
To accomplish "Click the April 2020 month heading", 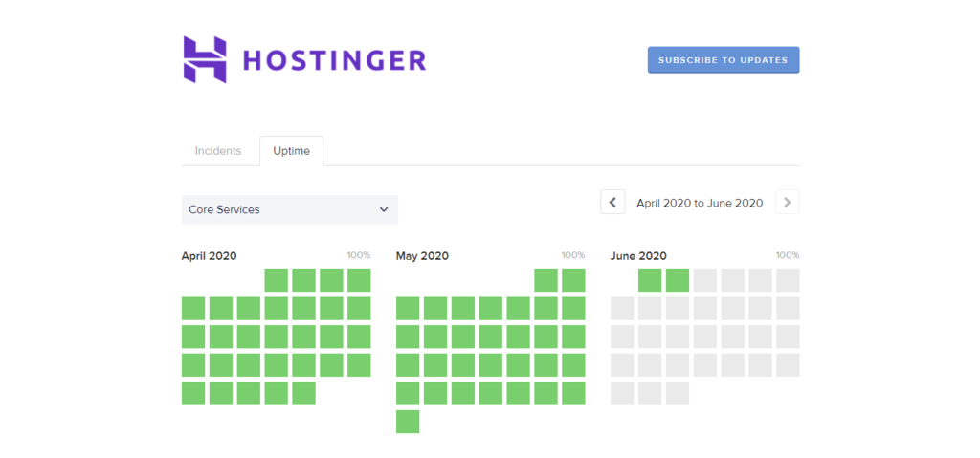I will click(209, 256).
